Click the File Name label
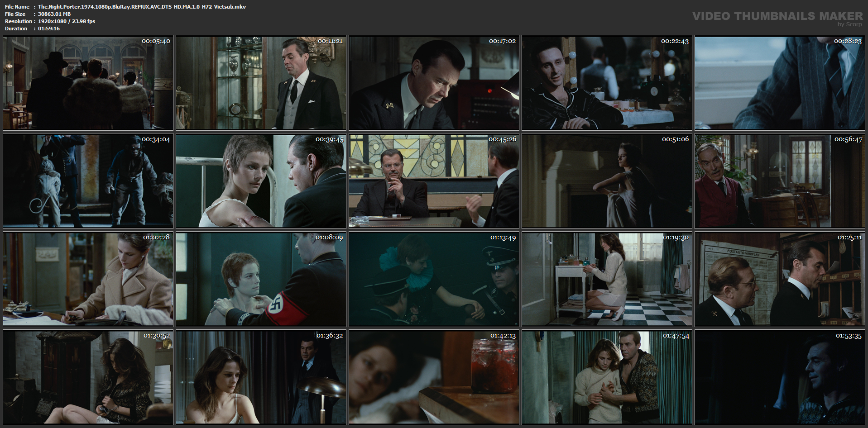Image resolution: width=868 pixels, height=428 pixels. (x=17, y=7)
